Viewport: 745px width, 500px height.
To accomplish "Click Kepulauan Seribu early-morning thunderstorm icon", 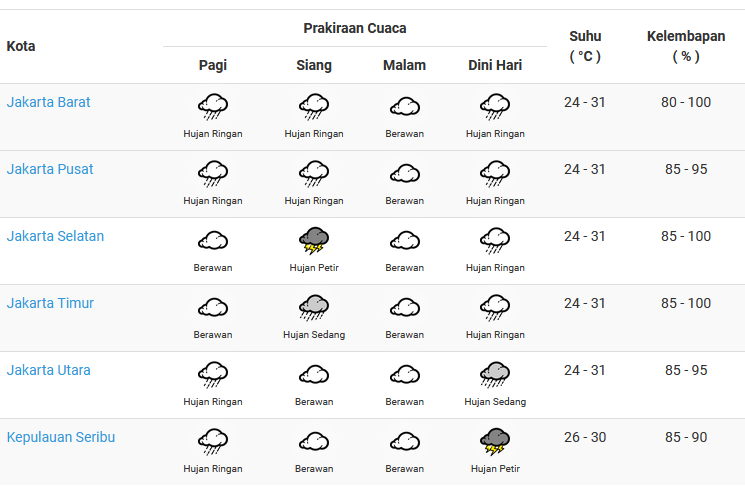I will tap(495, 442).
